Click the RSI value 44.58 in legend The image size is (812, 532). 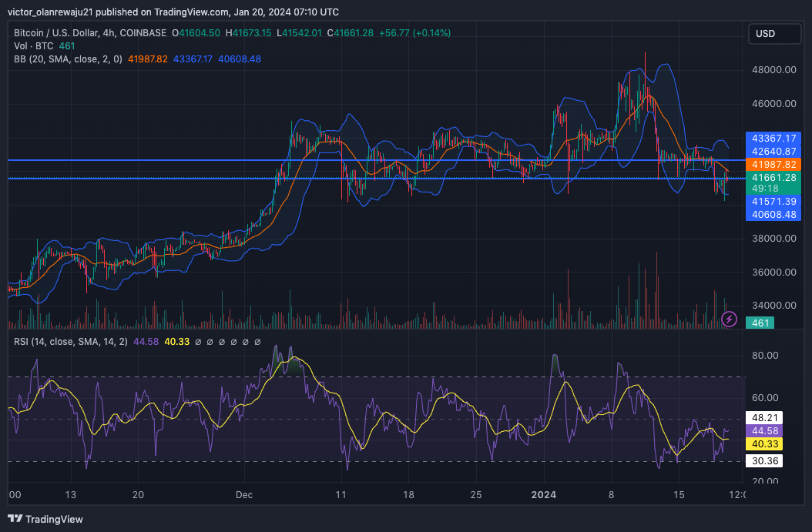[146, 342]
